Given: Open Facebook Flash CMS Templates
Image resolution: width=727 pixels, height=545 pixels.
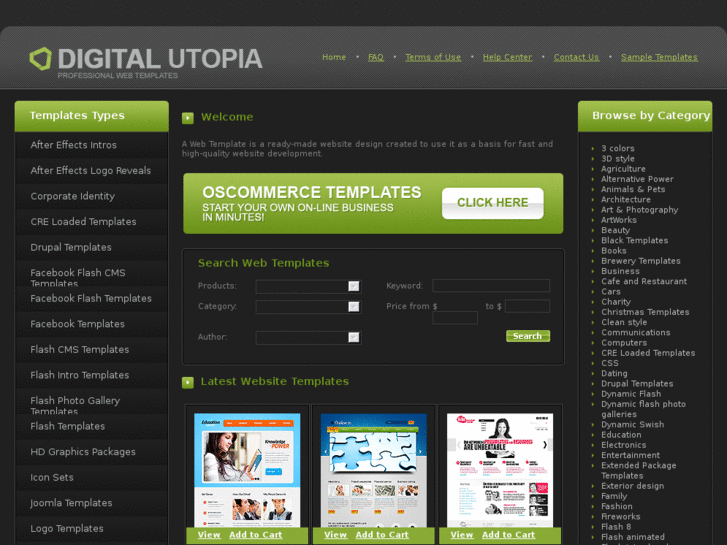Looking at the screenshot, I should coord(77,277).
